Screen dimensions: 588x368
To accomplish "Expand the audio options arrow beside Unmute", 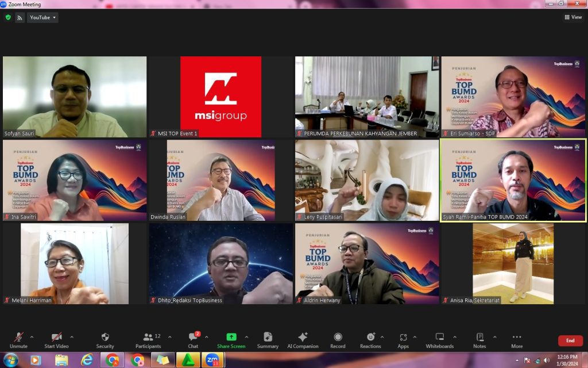I will coord(32,337).
